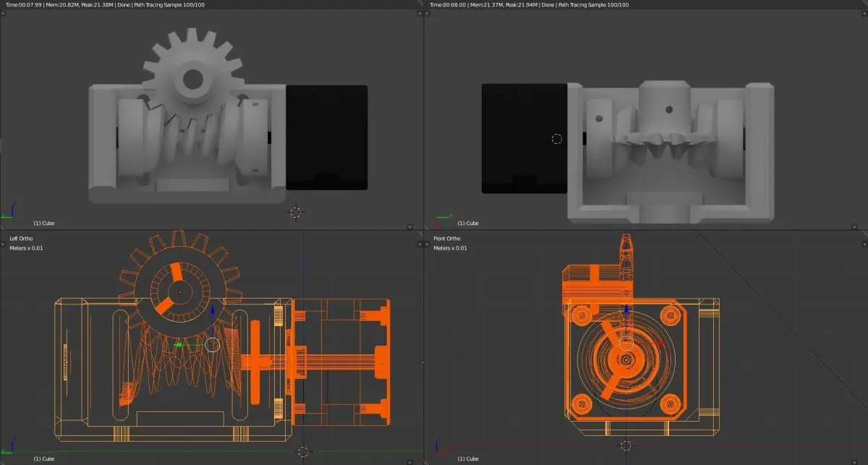
Task: Show hidden header plus icon in top-left render view
Action: [x=410, y=226]
